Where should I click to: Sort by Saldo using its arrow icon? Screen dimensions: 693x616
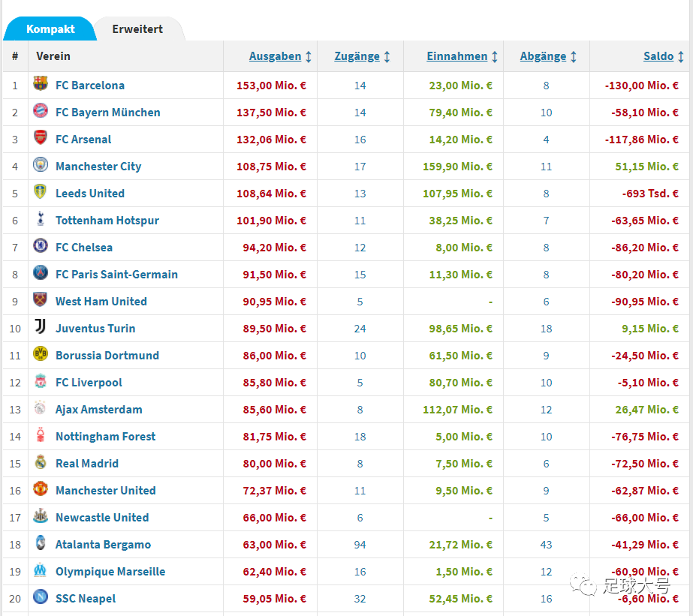681,56
